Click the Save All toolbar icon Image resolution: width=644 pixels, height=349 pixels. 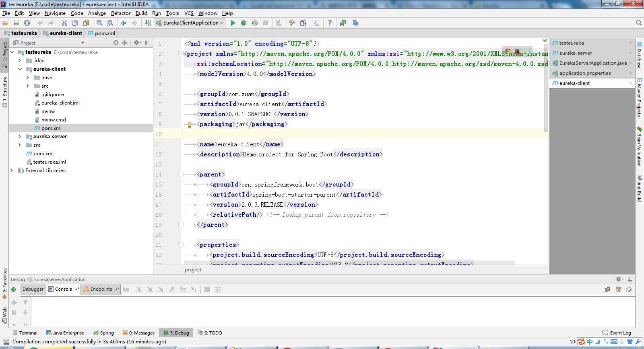pos(16,23)
